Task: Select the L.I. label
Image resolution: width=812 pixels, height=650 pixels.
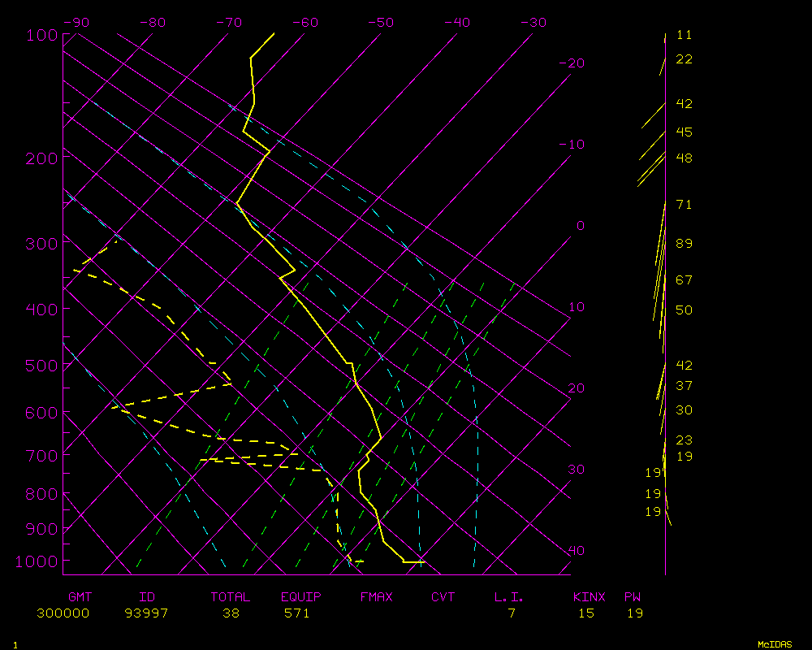Action: 509,597
